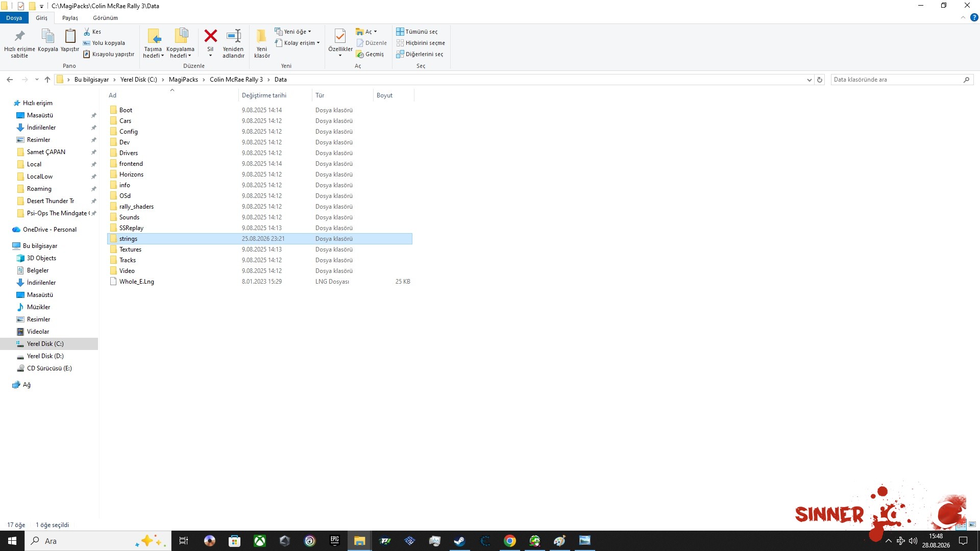Switch to Paylaş ribbon tab
This screenshot has height=551, width=980.
(x=70, y=18)
